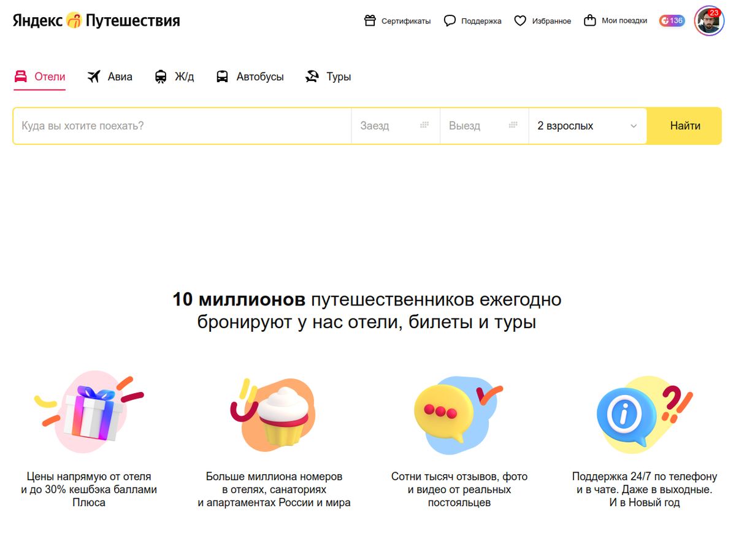Click the My trips bag icon
736x560 pixels.
pos(590,20)
